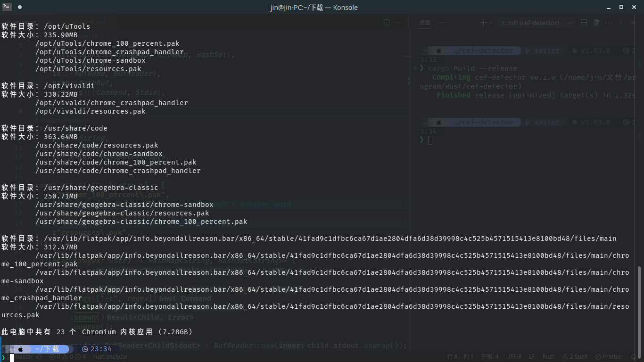Click the terminal cursor block at prompt
Screen dimensions: 644x362
tap(12, 358)
